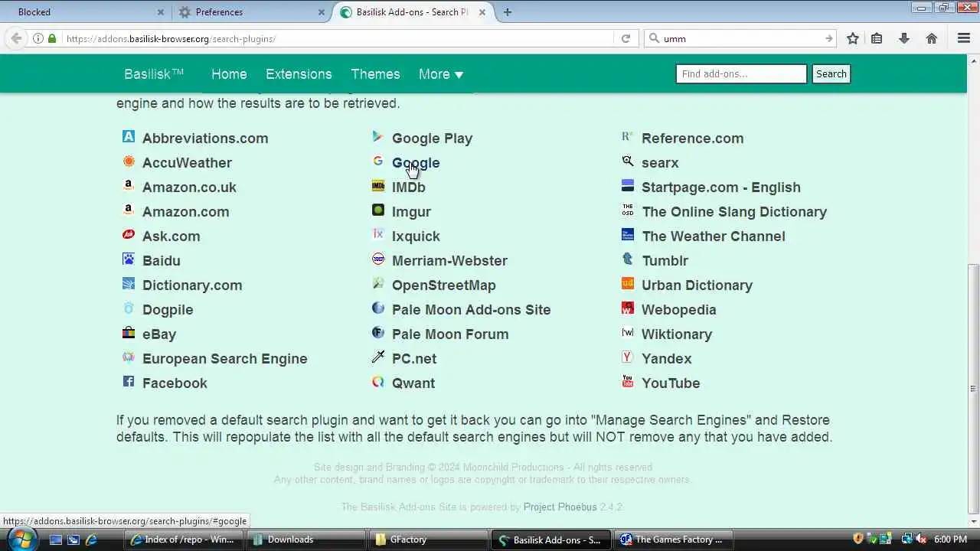Go to the browser home page icon
This screenshot has height=551, width=980.
point(932,38)
